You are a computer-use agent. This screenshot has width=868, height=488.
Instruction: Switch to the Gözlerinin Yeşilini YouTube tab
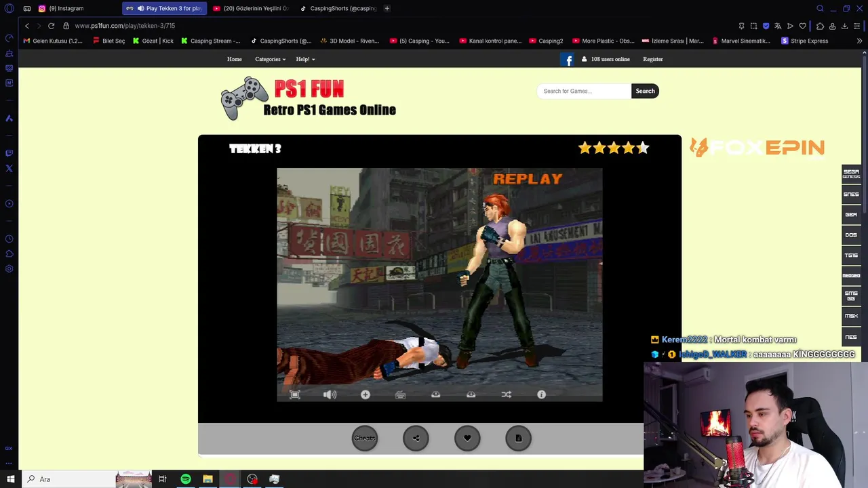[251, 8]
